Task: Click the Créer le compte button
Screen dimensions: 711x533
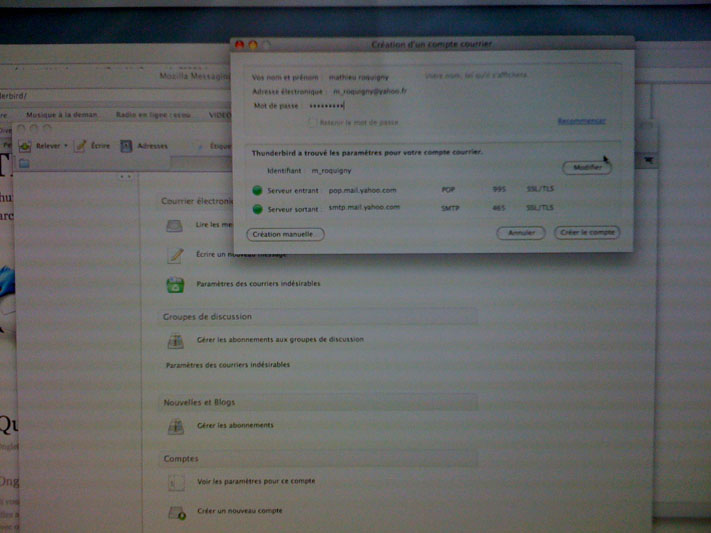Action: 587,232
